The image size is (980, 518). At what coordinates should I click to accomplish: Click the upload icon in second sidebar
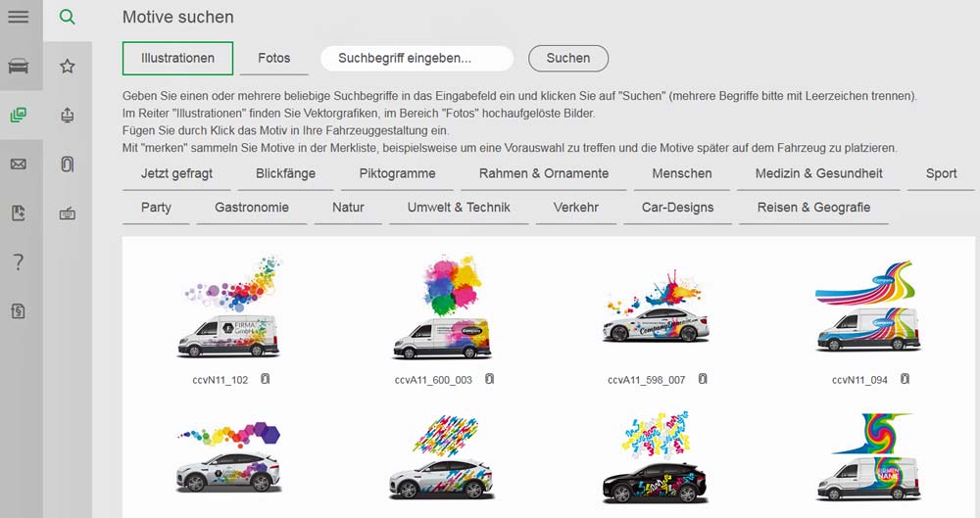click(67, 115)
